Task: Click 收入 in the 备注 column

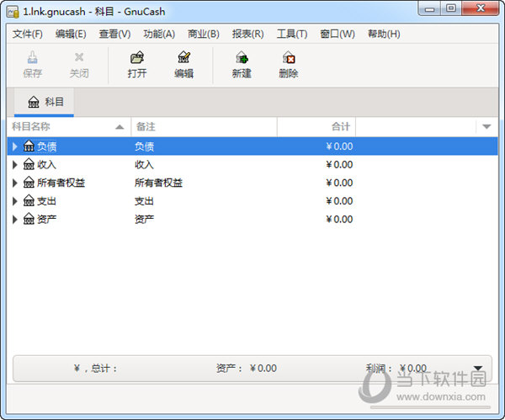Action: pyautogui.click(x=144, y=165)
